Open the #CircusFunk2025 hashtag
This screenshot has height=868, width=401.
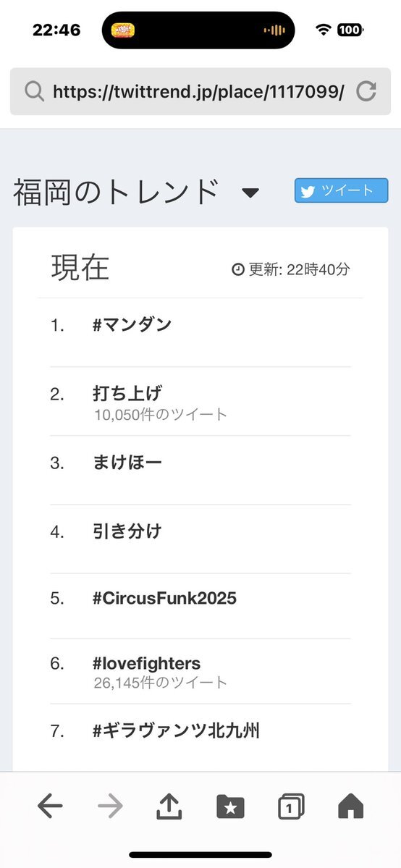pos(164,599)
